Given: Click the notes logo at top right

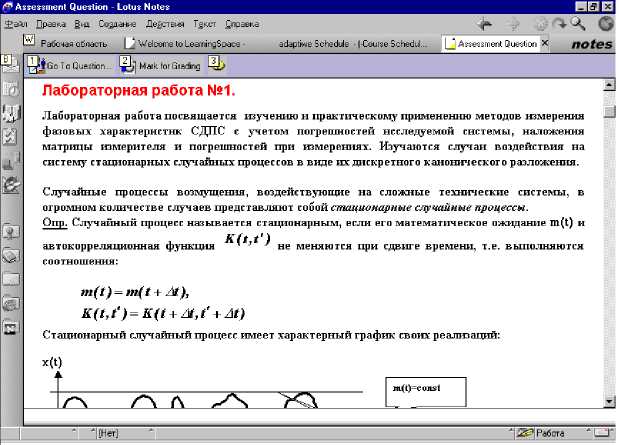Looking at the screenshot, I should pos(592,44).
